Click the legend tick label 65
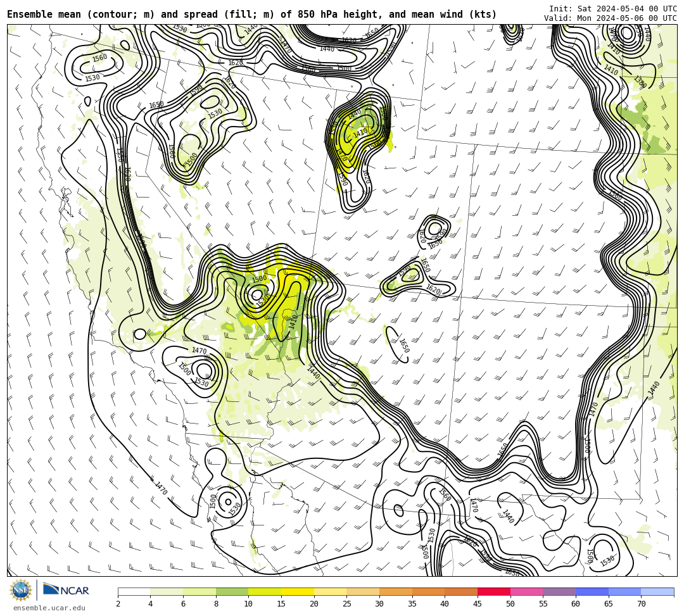 tap(609, 604)
